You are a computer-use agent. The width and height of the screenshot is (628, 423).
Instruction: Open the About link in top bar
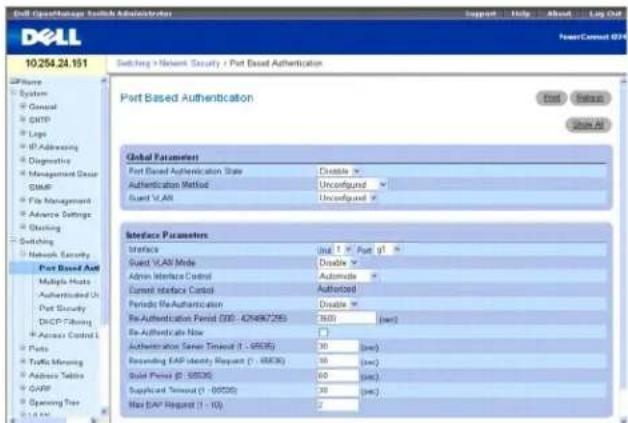tap(559, 14)
